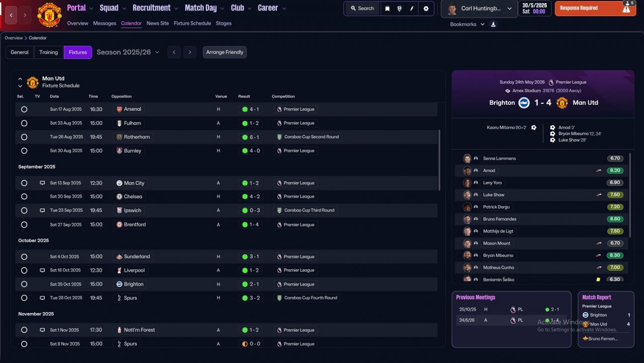Expand the Portal menu dropdown

pyautogui.click(x=91, y=8)
